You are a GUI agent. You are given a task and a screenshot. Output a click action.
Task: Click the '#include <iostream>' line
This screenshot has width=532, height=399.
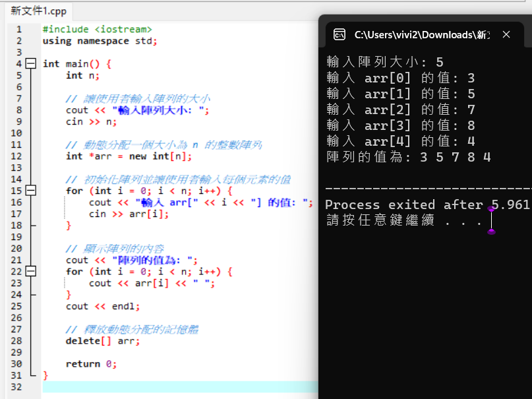click(x=97, y=29)
